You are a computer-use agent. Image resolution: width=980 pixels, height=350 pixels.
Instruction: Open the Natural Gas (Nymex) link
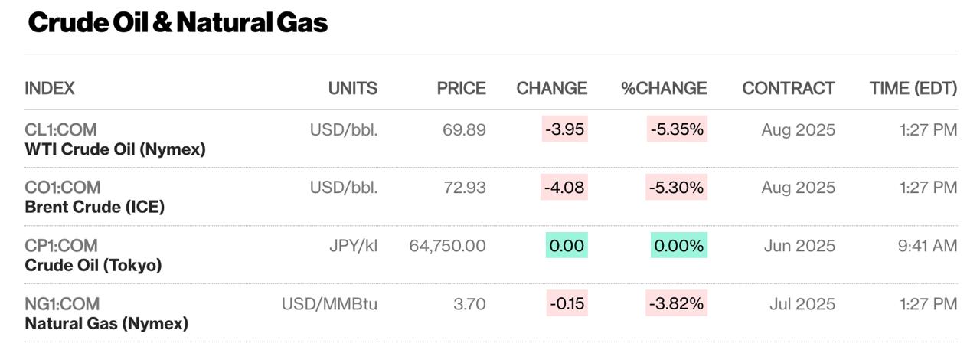pos(106,323)
